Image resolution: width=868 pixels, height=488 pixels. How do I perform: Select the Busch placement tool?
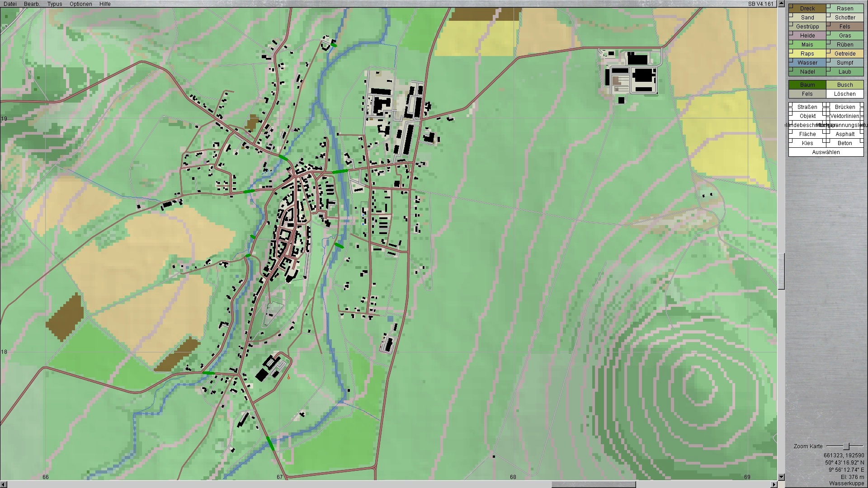pyautogui.click(x=844, y=85)
